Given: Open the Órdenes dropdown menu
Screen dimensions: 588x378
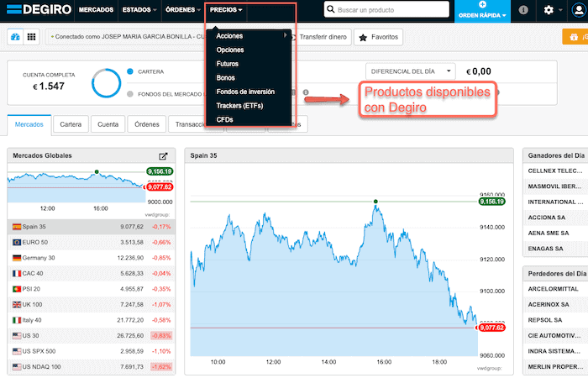Looking at the screenshot, I should [x=183, y=10].
